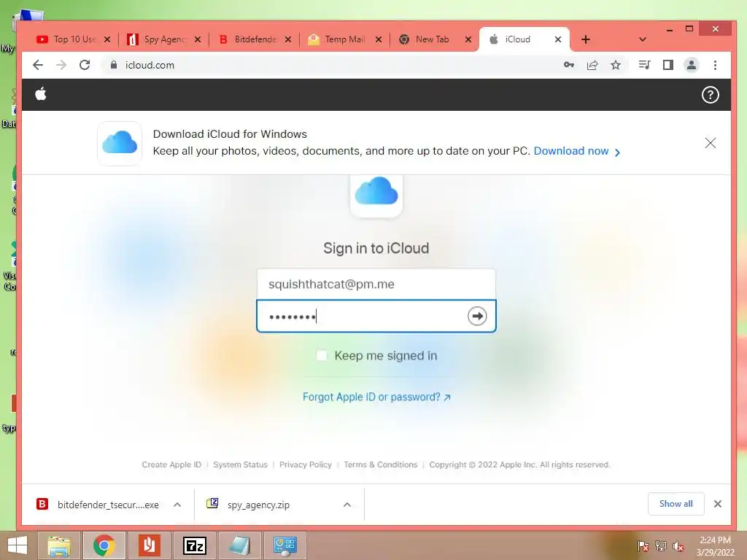
Task: Click the Apple ID email field
Action: [x=376, y=284]
